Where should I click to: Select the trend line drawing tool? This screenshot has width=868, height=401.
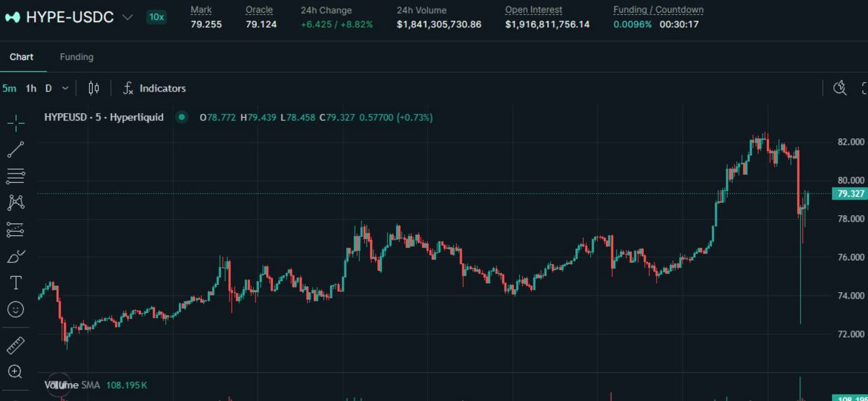pyautogui.click(x=16, y=150)
